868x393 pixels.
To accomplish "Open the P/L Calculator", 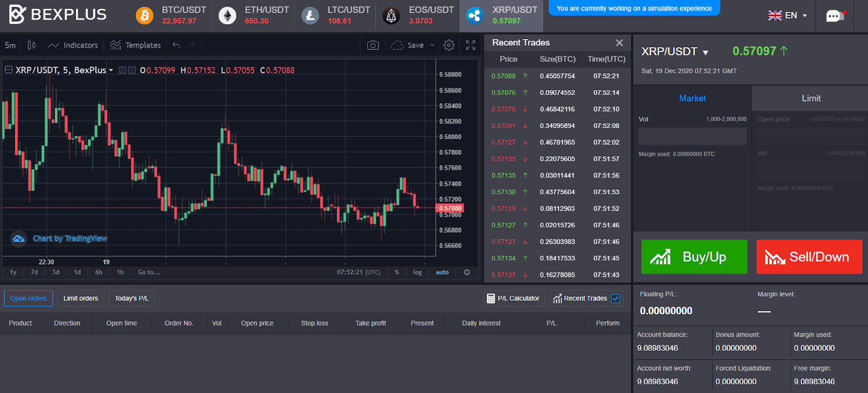I will click(513, 299).
